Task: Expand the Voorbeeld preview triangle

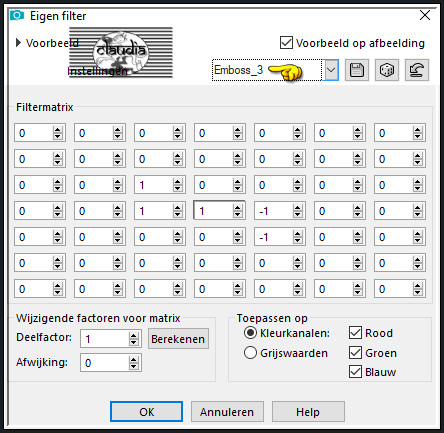Action: pyautogui.click(x=18, y=43)
